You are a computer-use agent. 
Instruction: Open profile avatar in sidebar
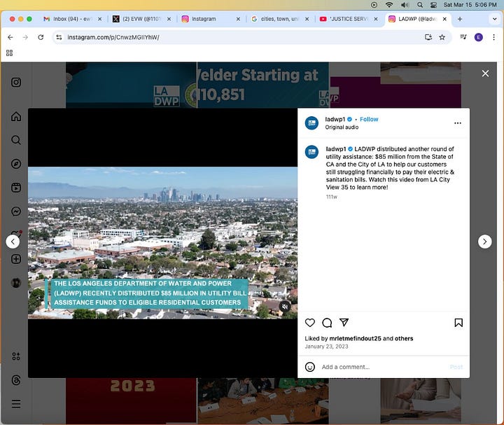[16, 283]
